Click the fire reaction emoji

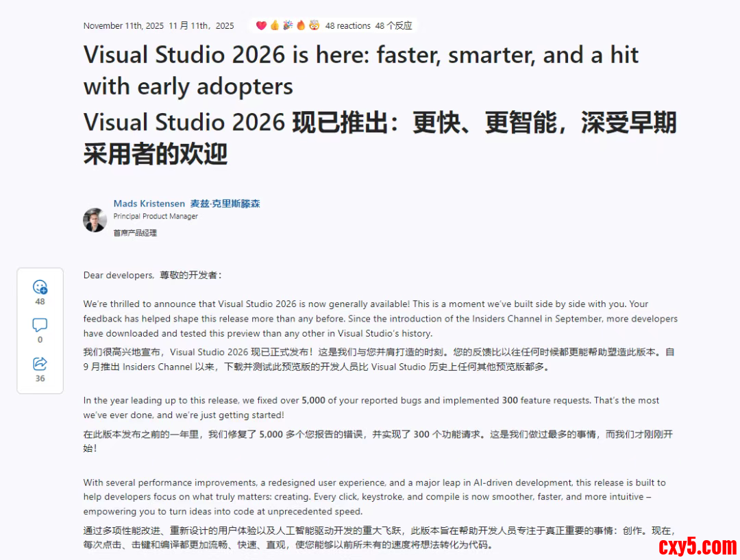[x=301, y=25]
